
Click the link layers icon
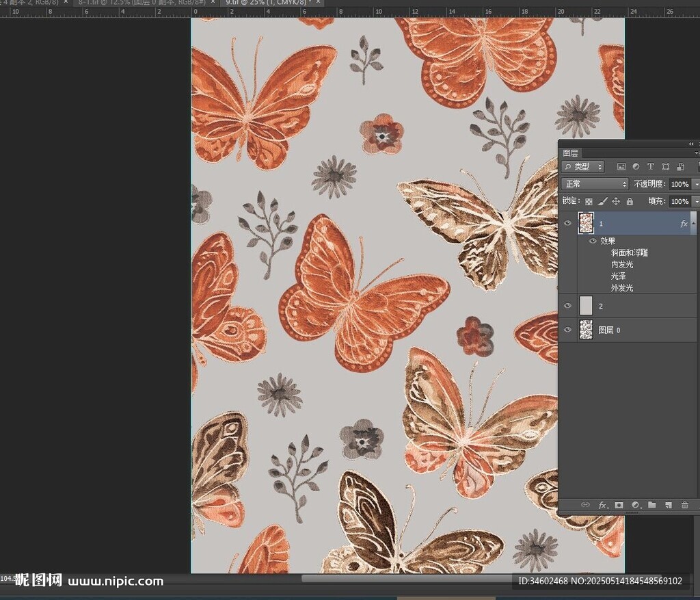[x=585, y=505]
